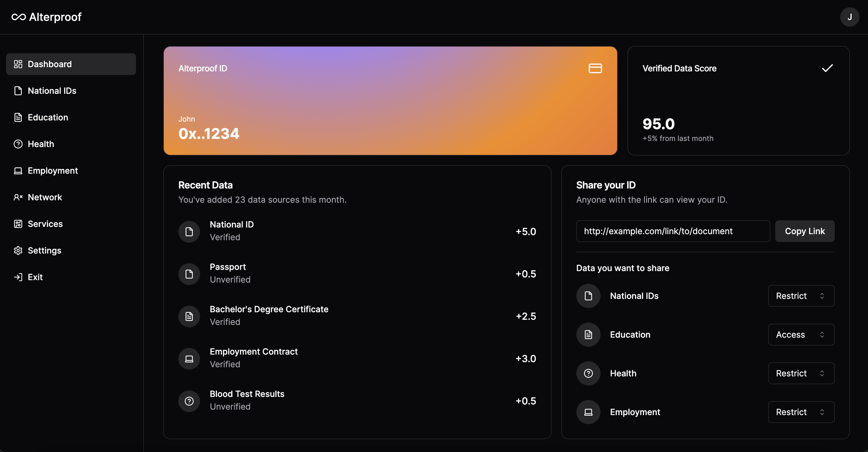
Task: Change the Employment Restrict dropdown
Action: point(801,412)
